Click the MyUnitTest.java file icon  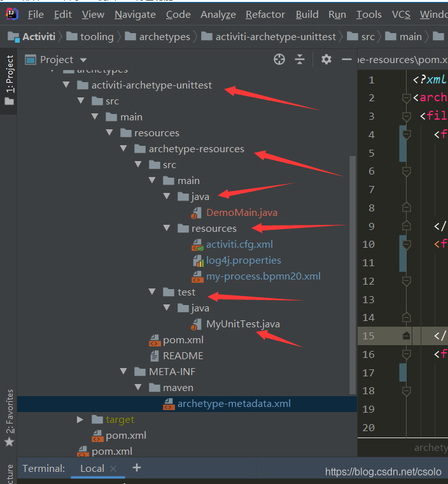[197, 324]
